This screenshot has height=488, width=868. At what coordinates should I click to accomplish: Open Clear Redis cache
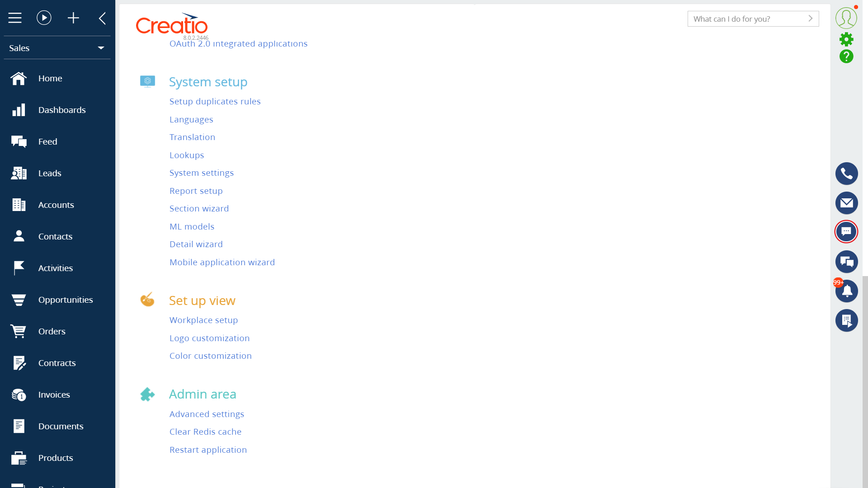(x=205, y=432)
